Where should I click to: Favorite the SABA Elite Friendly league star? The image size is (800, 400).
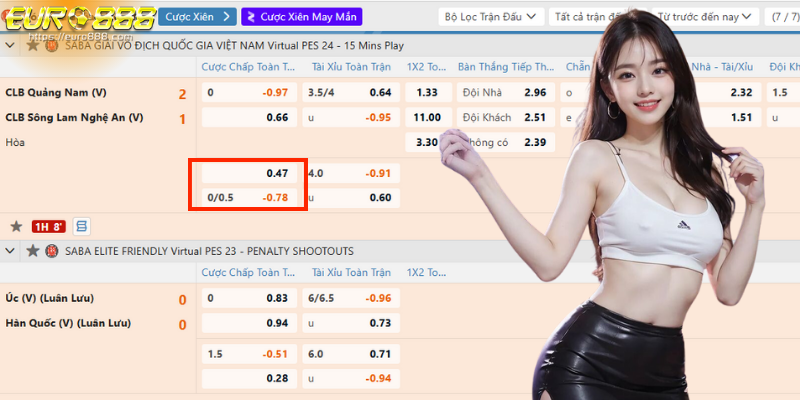coord(33,250)
